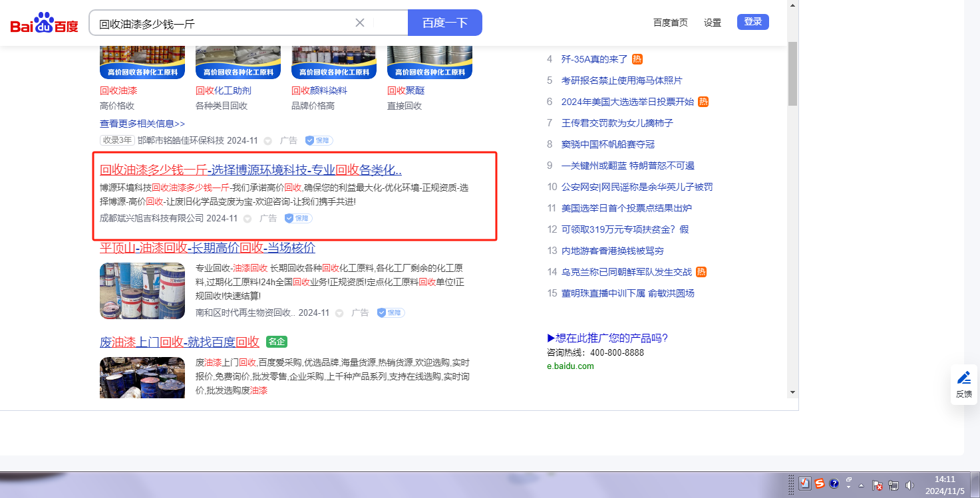This screenshot has height=498, width=980.
Task: Click the Action Center flag icon
Action: pos(878,485)
